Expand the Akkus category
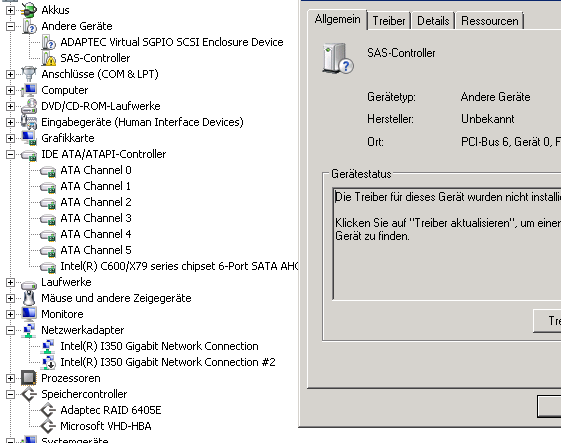This screenshot has height=443, width=561. click(x=10, y=10)
